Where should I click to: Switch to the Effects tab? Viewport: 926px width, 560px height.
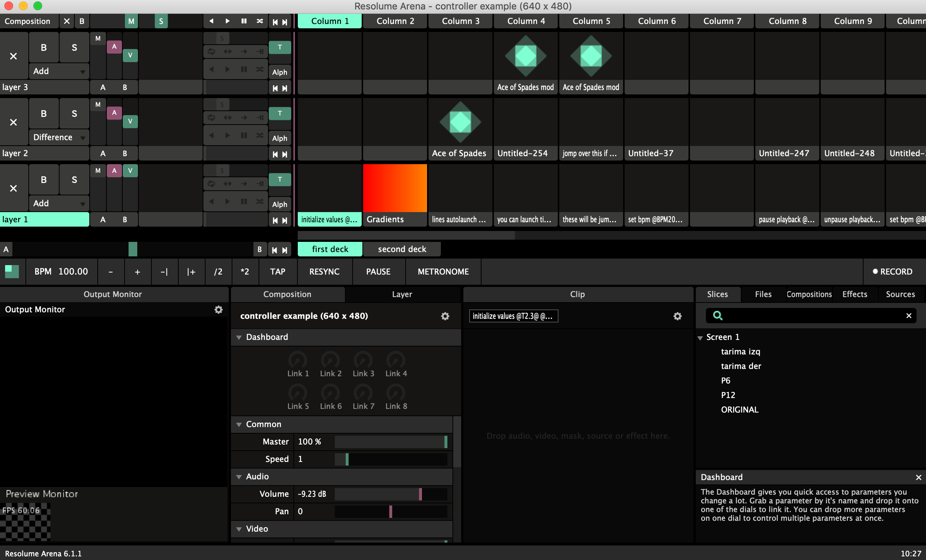coord(854,294)
